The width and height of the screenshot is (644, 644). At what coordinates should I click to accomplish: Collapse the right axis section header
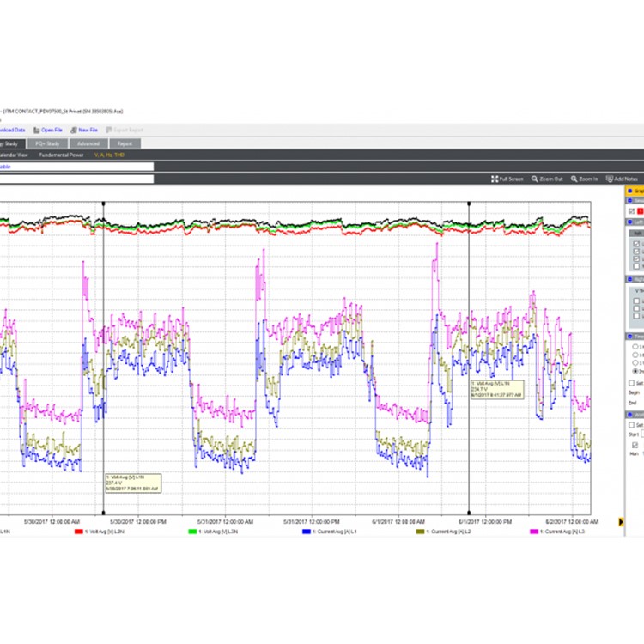(629, 278)
